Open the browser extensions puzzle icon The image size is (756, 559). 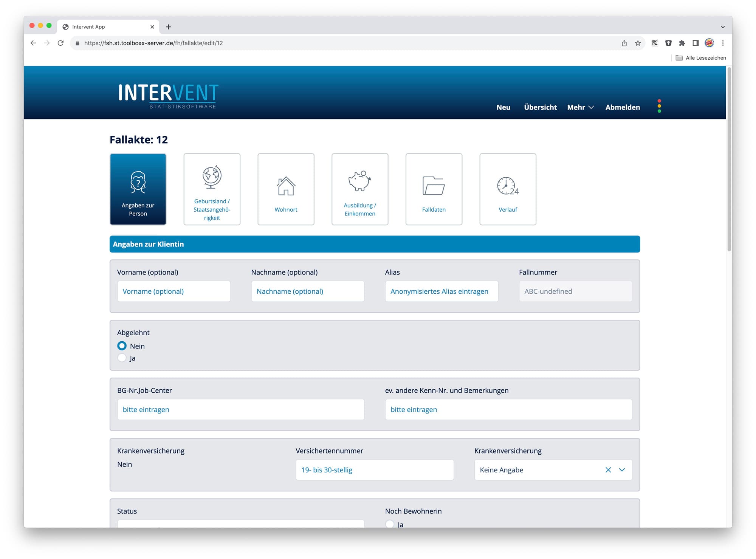tap(682, 43)
